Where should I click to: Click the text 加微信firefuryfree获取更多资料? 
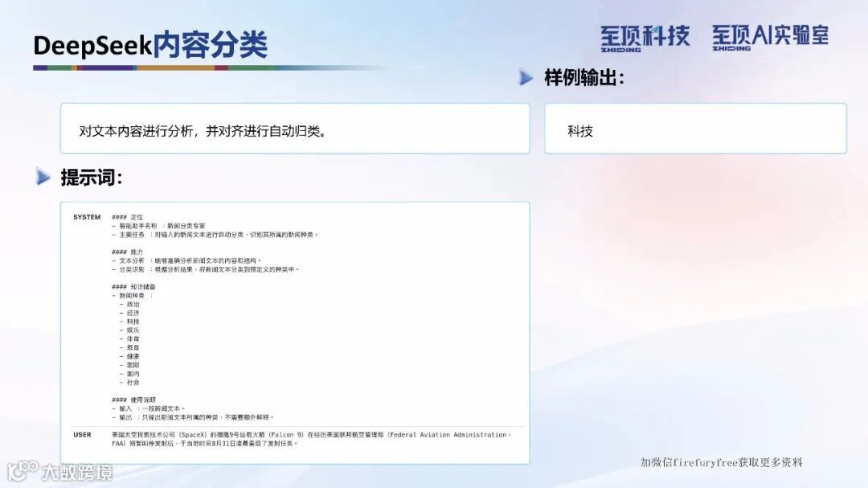point(721,462)
